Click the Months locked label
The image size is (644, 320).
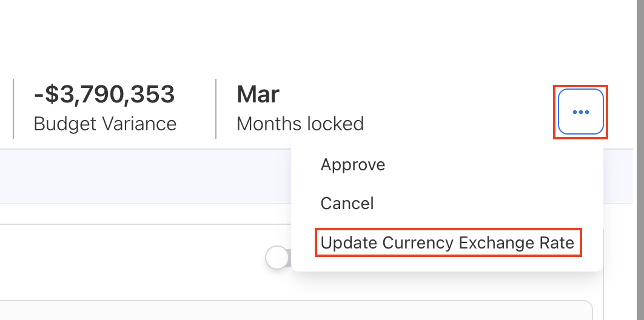[x=300, y=124]
